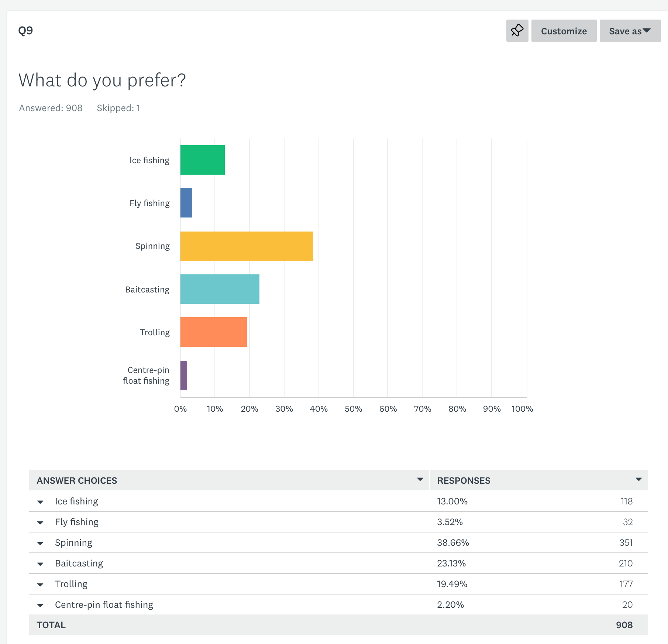Click the blue Fly fishing bar
This screenshot has width=668, height=644.
coord(186,203)
